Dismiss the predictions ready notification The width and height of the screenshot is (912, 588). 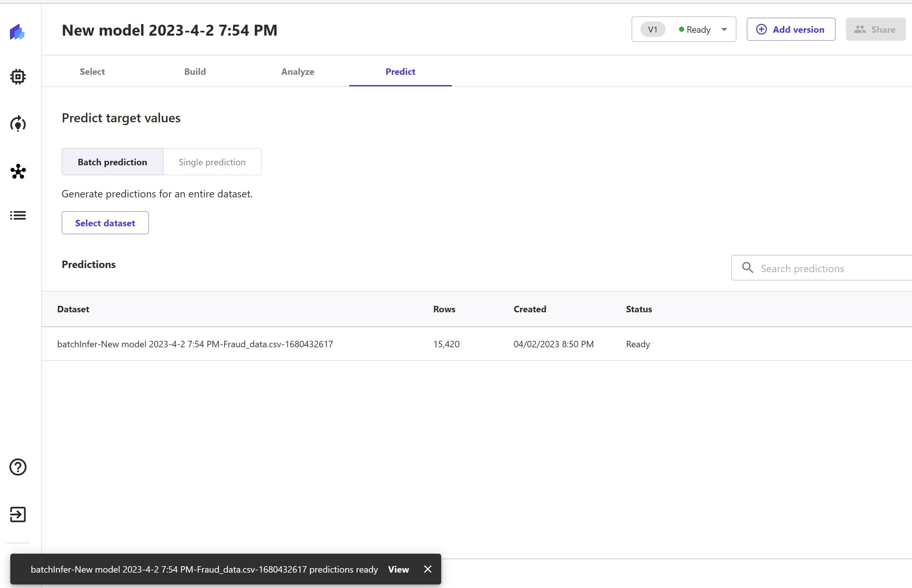427,569
